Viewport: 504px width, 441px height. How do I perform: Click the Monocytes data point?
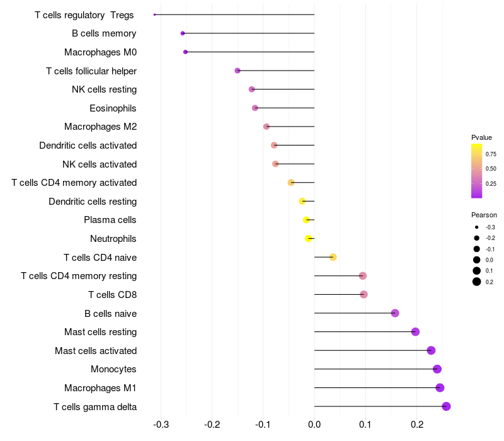tap(437, 369)
